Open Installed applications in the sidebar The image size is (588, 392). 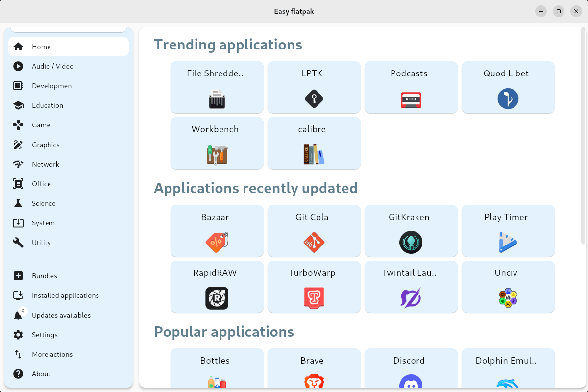pos(65,295)
